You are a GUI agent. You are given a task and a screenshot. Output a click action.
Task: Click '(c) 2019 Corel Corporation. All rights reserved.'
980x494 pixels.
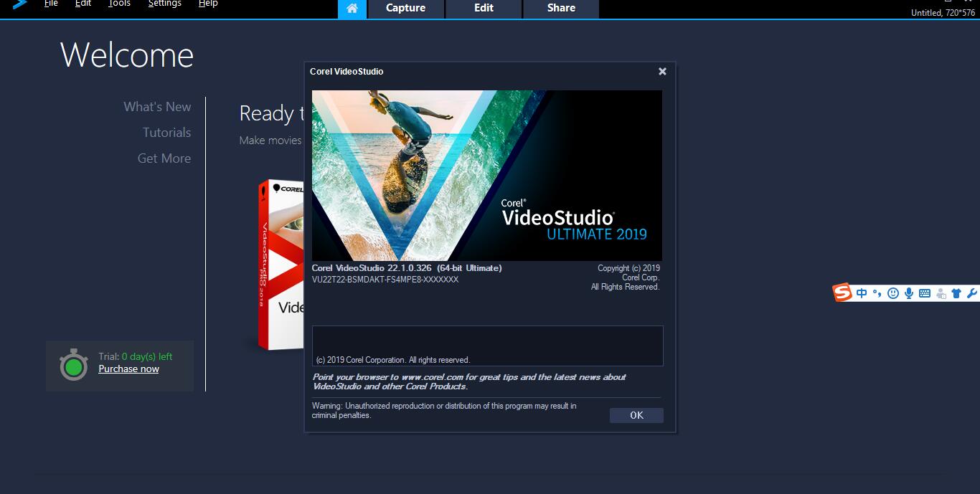pyautogui.click(x=393, y=360)
